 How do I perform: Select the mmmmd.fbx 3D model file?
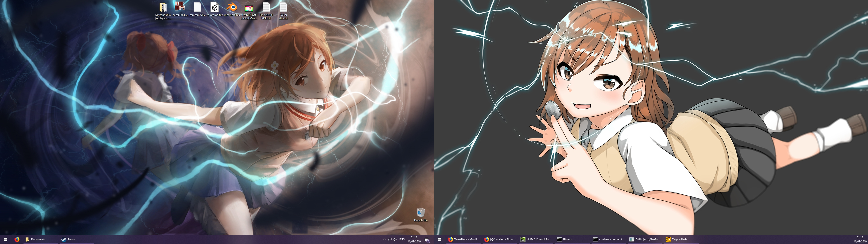pos(215,9)
